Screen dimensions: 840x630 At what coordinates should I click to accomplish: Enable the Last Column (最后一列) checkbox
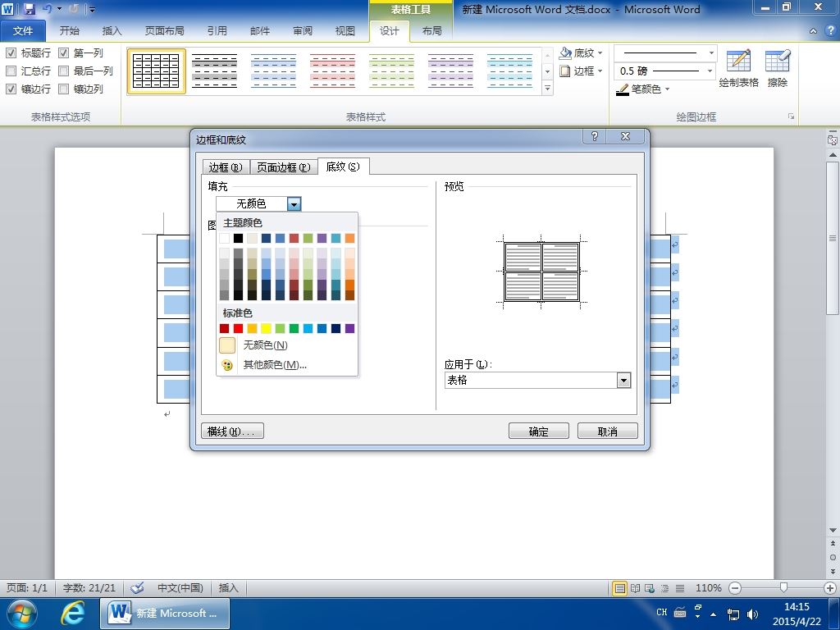(x=63, y=71)
